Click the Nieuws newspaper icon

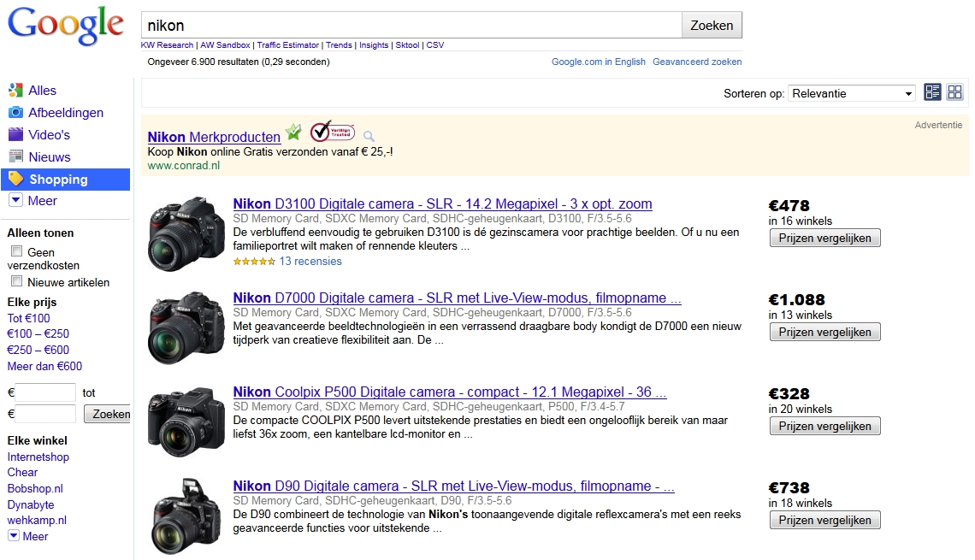[x=15, y=156]
